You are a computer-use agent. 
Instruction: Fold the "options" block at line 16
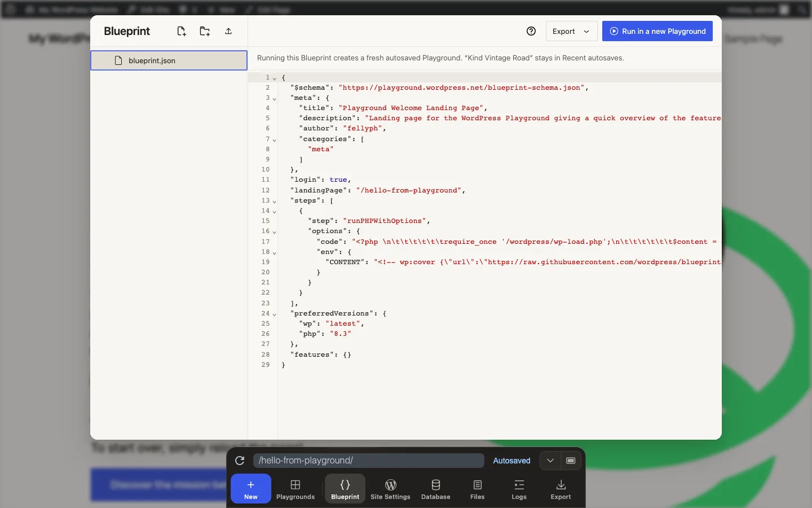coord(275,232)
